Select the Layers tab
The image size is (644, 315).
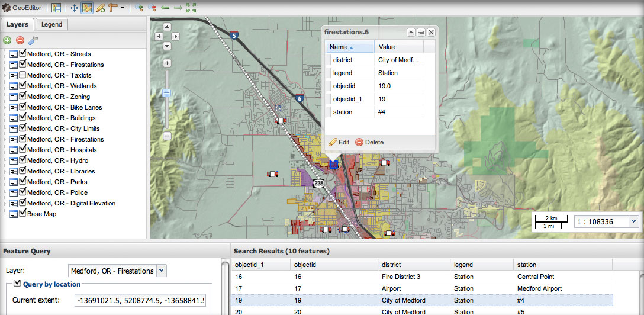pyautogui.click(x=18, y=24)
